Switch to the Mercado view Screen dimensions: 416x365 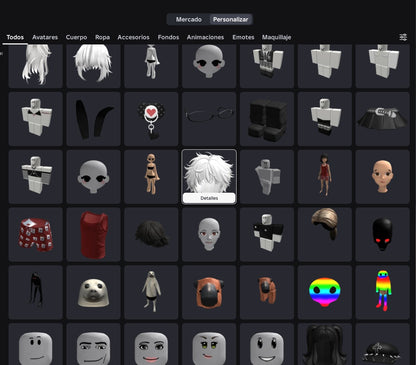point(189,19)
